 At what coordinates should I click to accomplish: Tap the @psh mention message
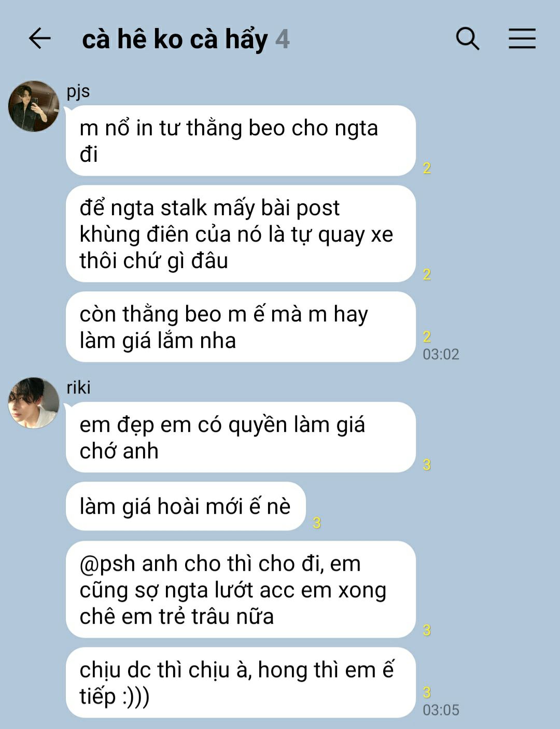pyautogui.click(x=241, y=590)
